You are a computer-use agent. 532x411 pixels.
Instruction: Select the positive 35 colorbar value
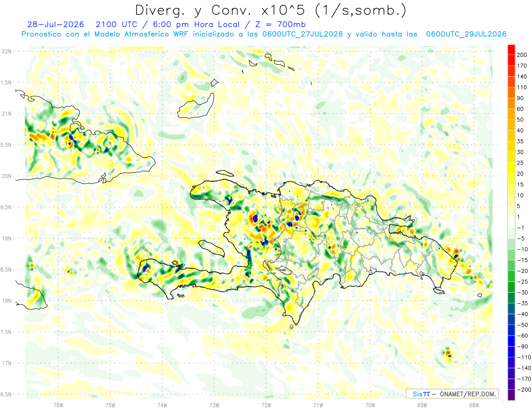click(x=520, y=141)
